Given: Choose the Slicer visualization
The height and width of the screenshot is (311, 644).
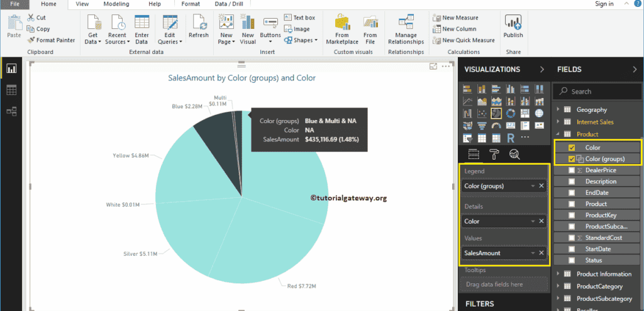Looking at the screenshot, I should click(467, 138).
